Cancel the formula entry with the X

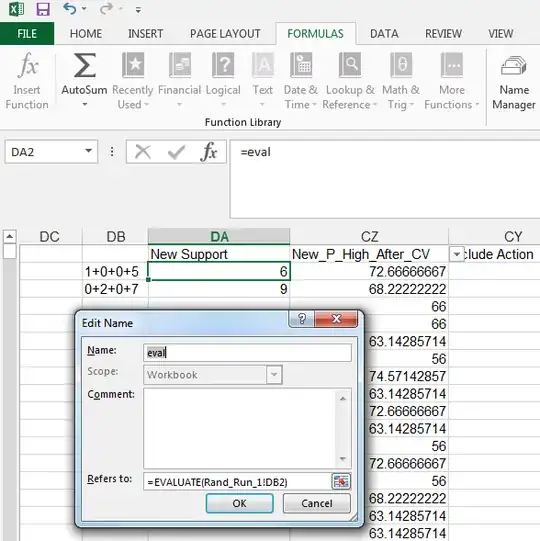point(143,152)
